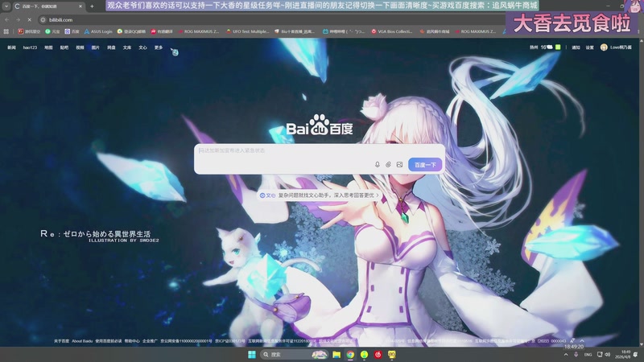Viewport: 644px width, 362px height.
Task: Open the 帮助中心 footer link
Action: 132,341
